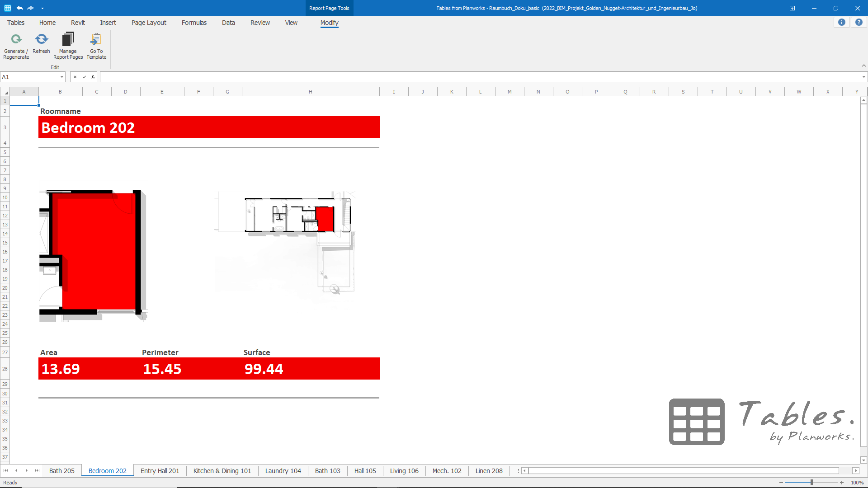This screenshot has width=868, height=488.
Task: Click the undo arrow in title bar
Action: click(19, 8)
